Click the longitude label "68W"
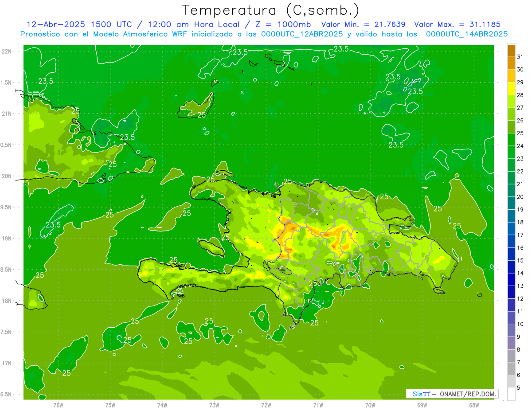Image resolution: width=532 pixels, height=411 pixels. pos(474,405)
